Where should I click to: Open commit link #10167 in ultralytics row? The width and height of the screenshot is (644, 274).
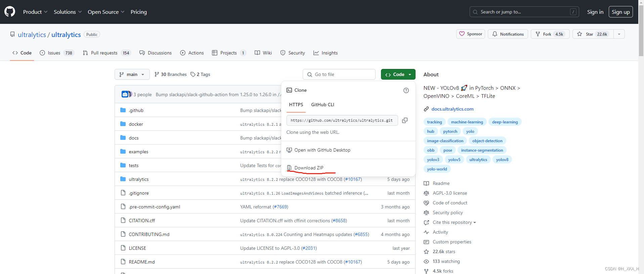[353, 179]
